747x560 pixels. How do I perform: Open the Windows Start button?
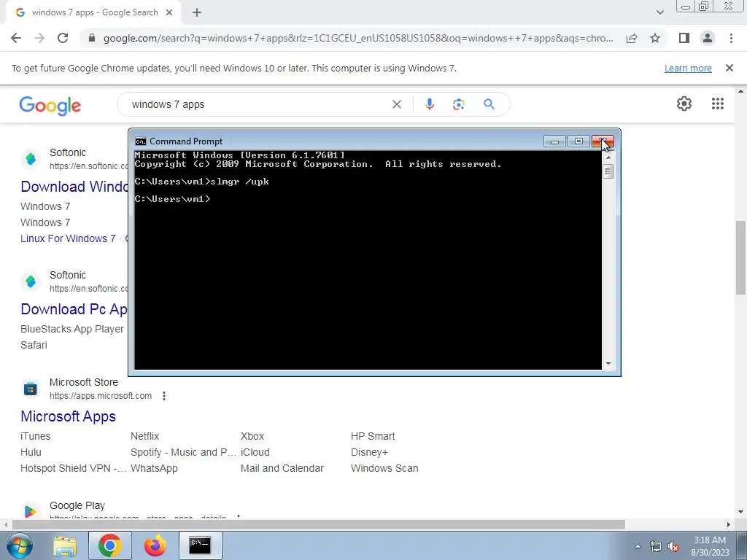18,545
